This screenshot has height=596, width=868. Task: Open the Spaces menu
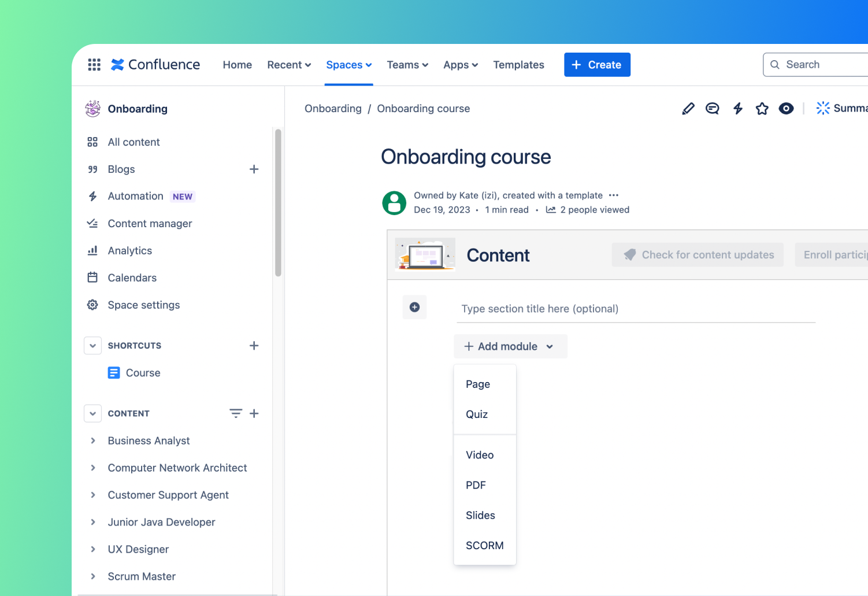(x=348, y=65)
